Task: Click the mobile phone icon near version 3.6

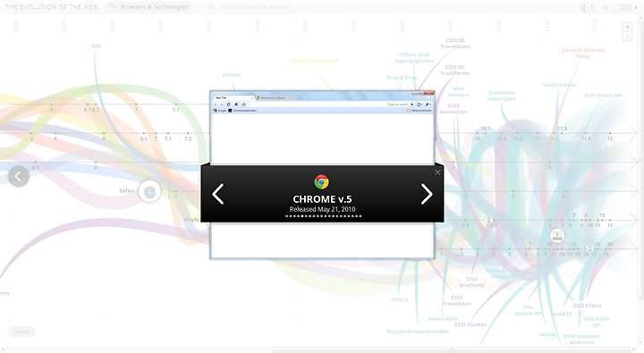Action: tap(488, 220)
